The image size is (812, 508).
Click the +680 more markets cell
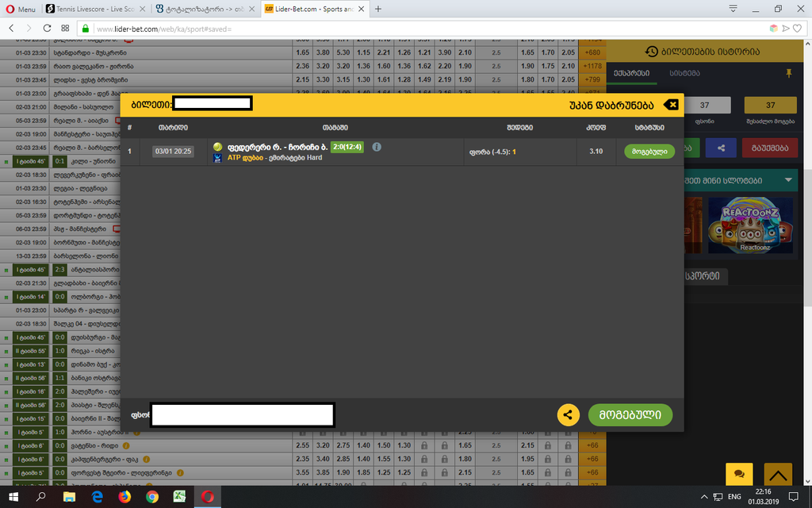[592, 52]
